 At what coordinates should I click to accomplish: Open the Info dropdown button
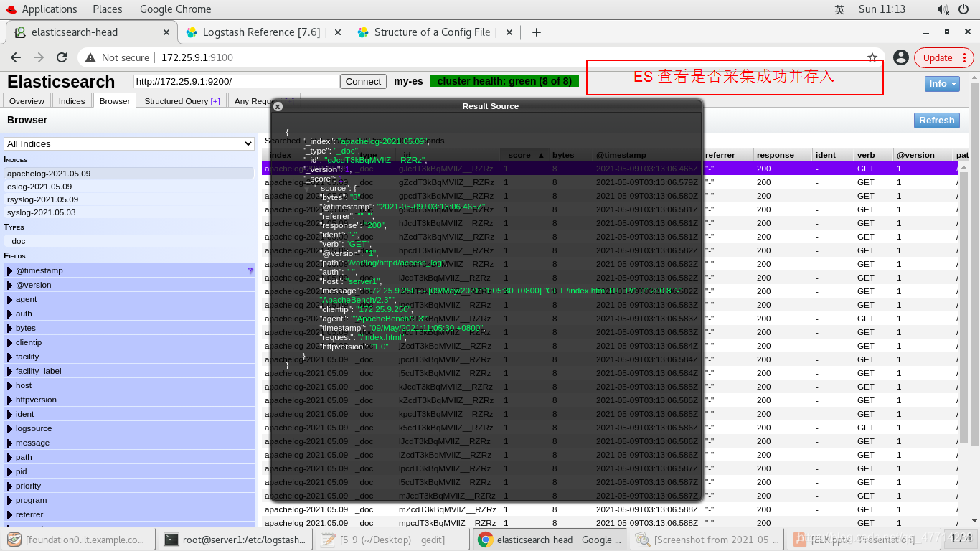click(x=942, y=84)
